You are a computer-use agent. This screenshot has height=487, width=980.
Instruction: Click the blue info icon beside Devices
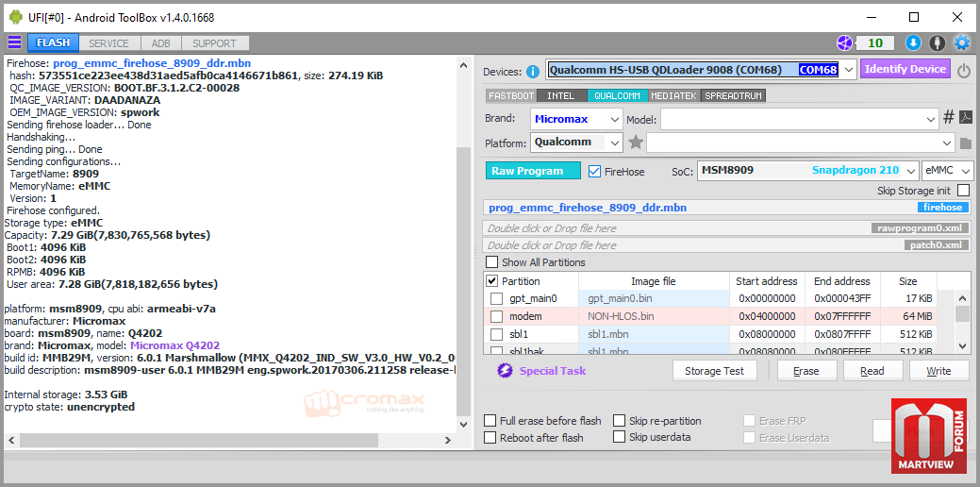tap(533, 72)
